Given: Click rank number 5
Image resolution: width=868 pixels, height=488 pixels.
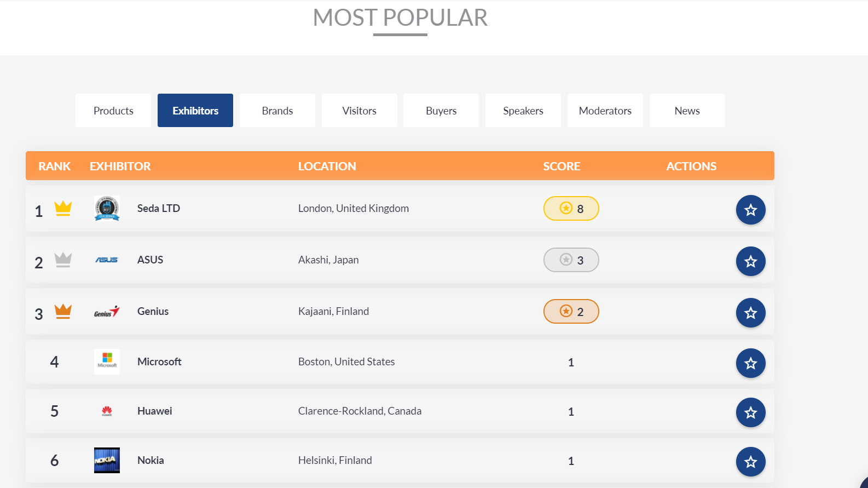Looking at the screenshot, I should pos(54,411).
